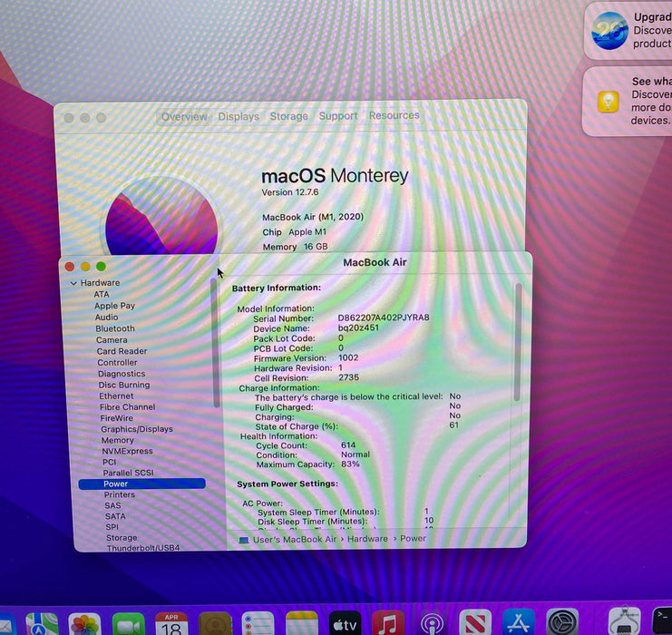Select Parallel SCSI in the sidebar
The width and height of the screenshot is (672, 635).
tap(128, 473)
